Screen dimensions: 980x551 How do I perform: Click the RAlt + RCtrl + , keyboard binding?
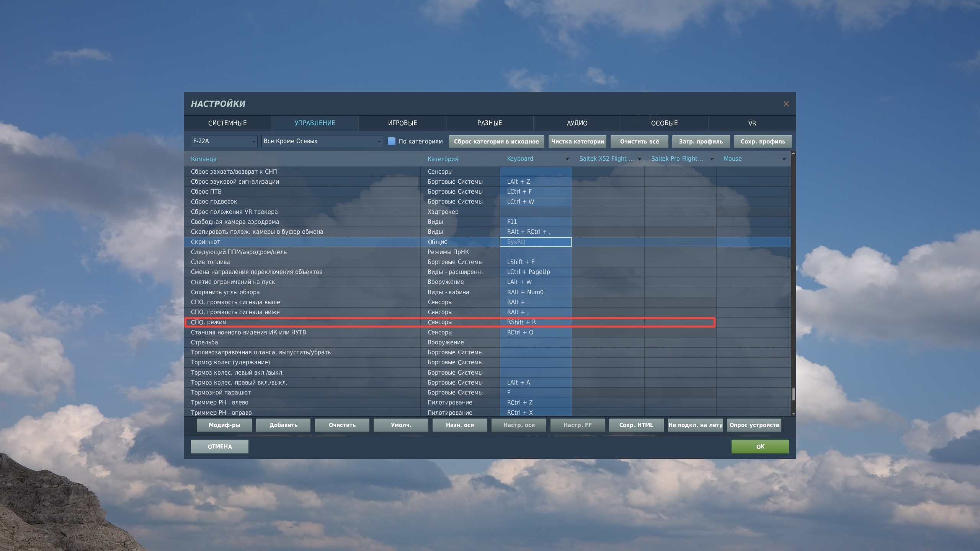536,232
